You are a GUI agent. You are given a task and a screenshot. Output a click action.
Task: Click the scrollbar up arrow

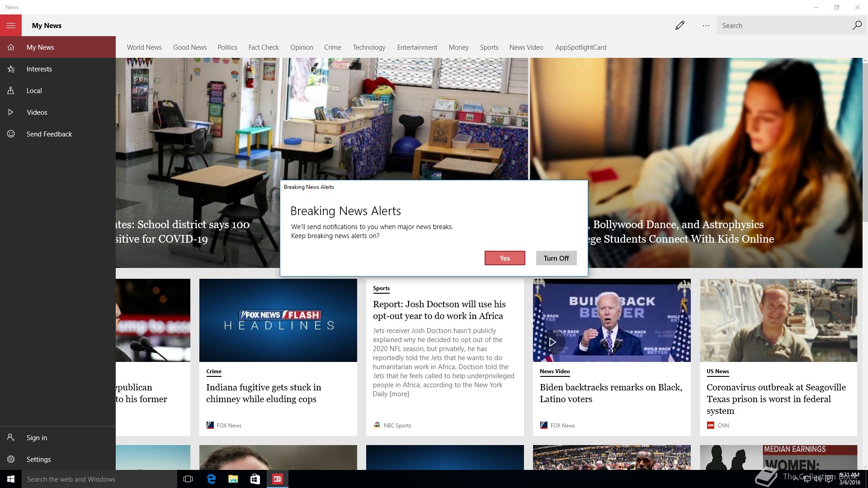[x=865, y=61]
